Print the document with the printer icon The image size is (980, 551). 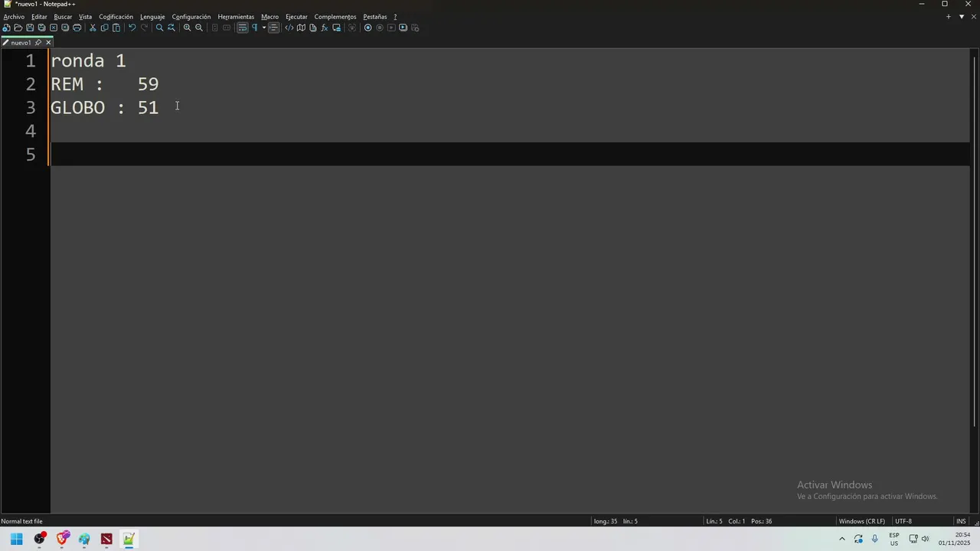pyautogui.click(x=77, y=28)
